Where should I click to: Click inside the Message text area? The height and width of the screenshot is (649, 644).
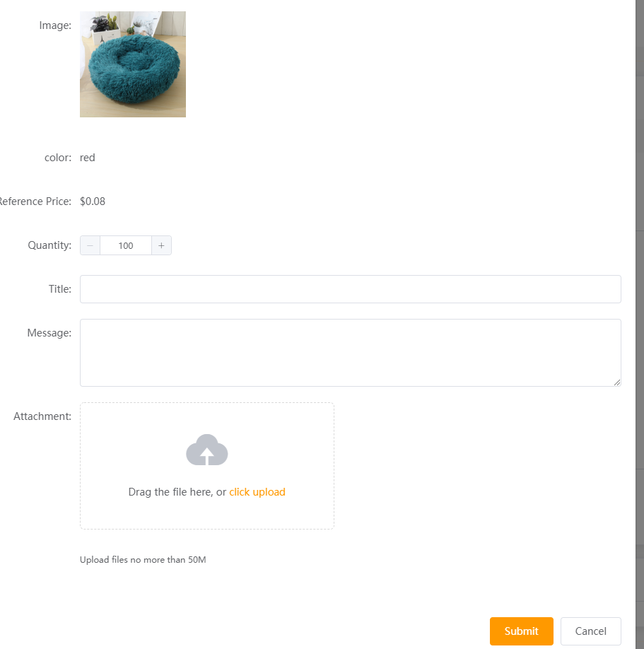tap(351, 353)
